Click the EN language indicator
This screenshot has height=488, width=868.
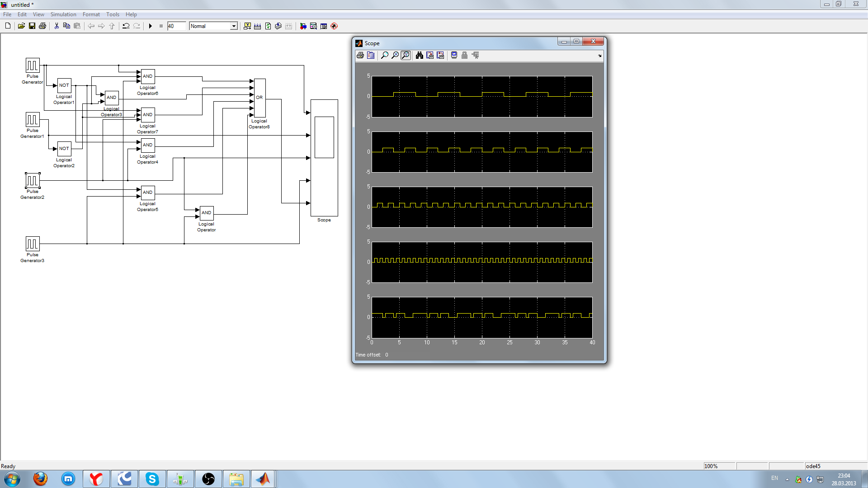(x=774, y=478)
